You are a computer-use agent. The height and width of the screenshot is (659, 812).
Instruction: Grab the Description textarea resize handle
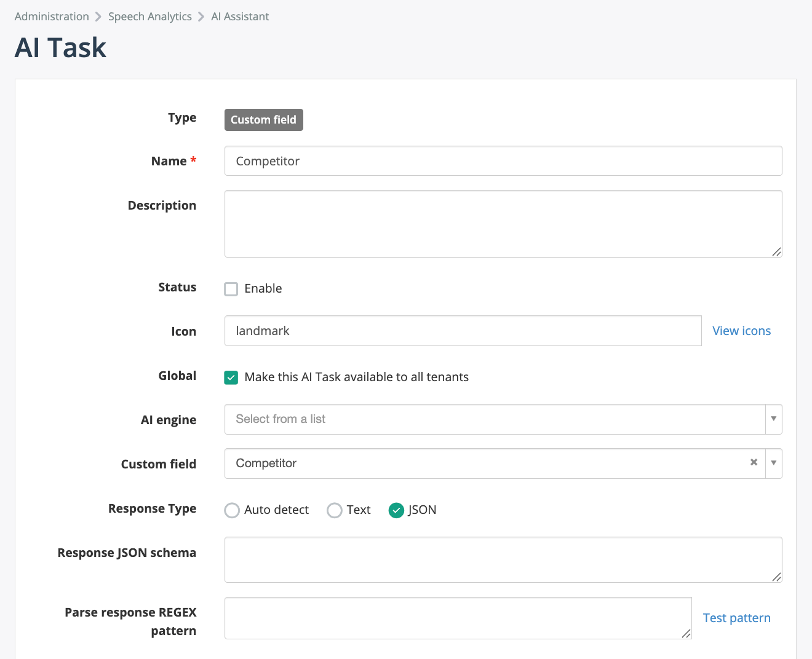pos(776,251)
